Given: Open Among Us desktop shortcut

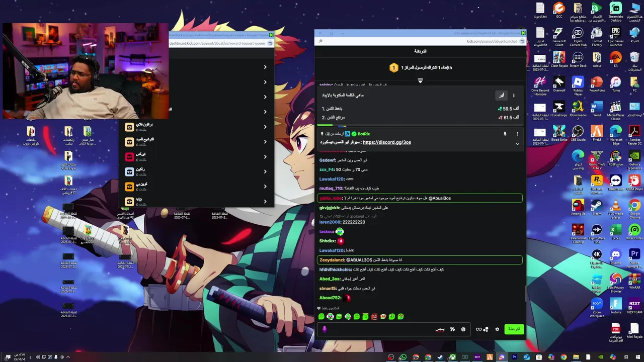Looking at the screenshot, I should tap(578, 207).
